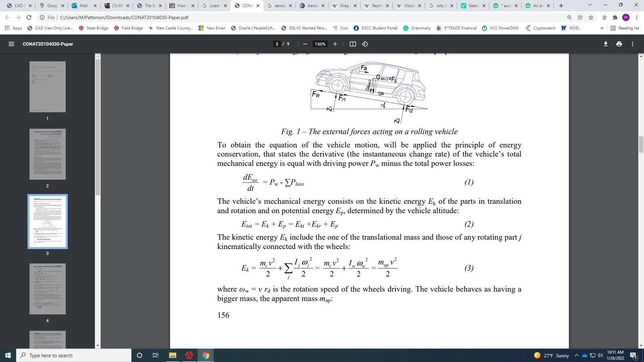Close the CONAT PDF tab
Screen dimensions: 644x362
point(258,6)
